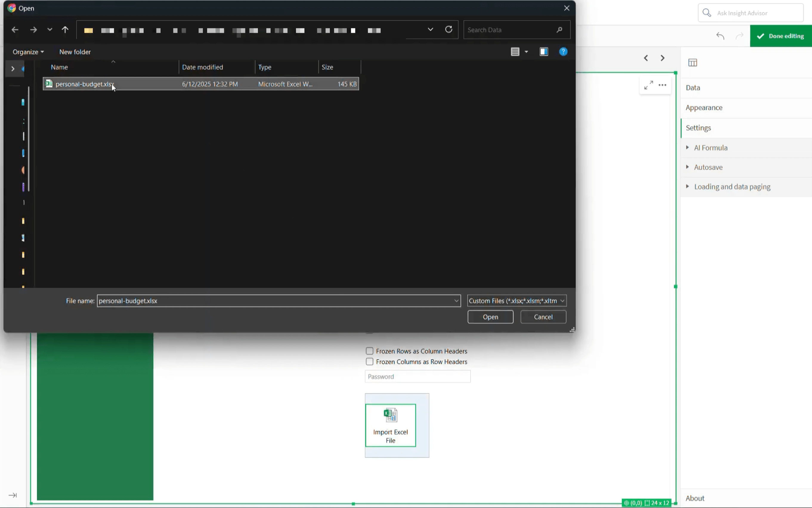Expand the Autosave section
Screen dimensions: 812x508
pyautogui.click(x=708, y=167)
